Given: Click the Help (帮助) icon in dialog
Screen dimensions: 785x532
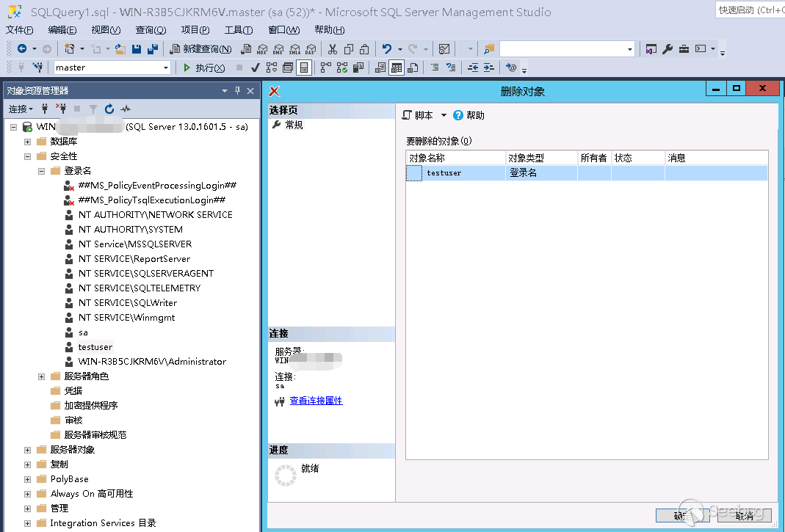Looking at the screenshot, I should pyautogui.click(x=458, y=115).
